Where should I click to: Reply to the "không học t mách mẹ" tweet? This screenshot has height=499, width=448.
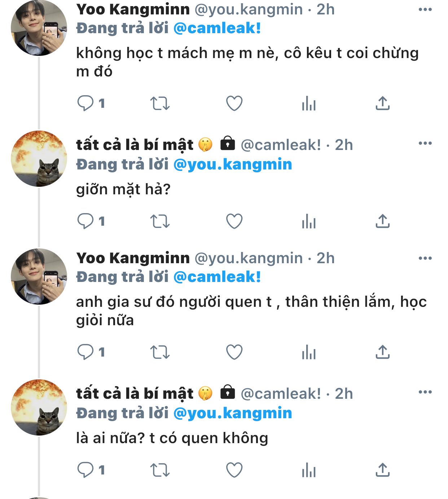pyautogui.click(x=85, y=103)
